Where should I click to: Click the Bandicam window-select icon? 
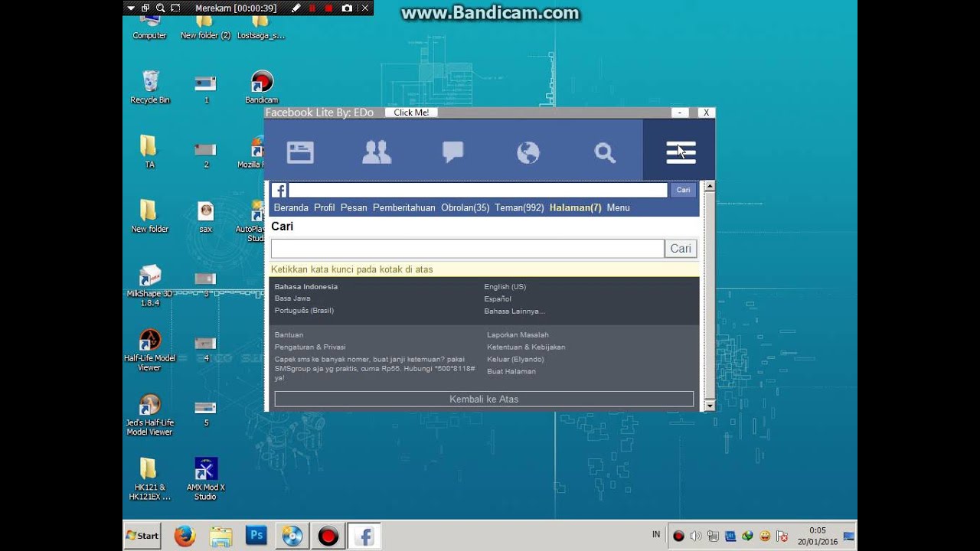[145, 8]
